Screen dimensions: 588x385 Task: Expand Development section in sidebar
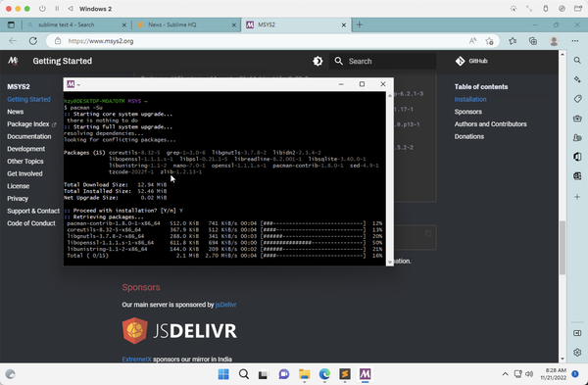tap(25, 149)
